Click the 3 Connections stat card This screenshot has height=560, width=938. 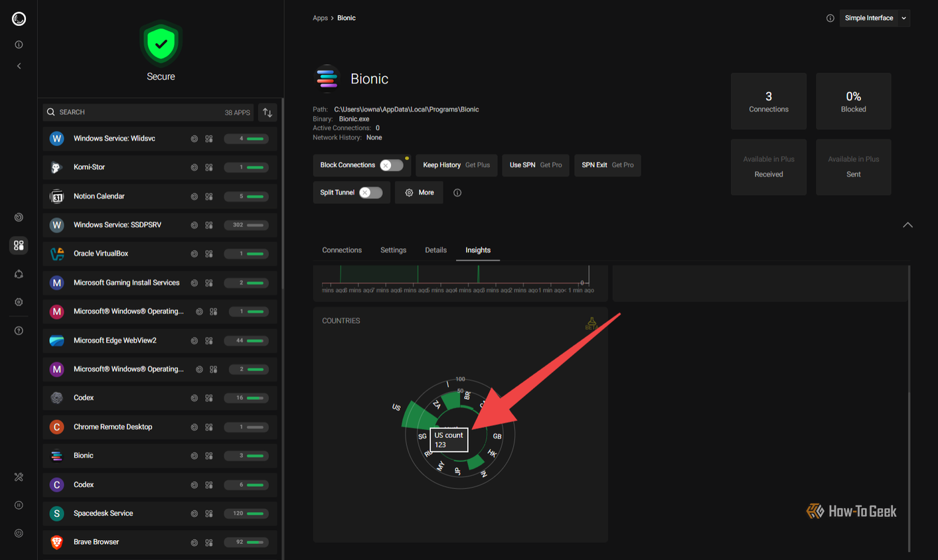769,102
